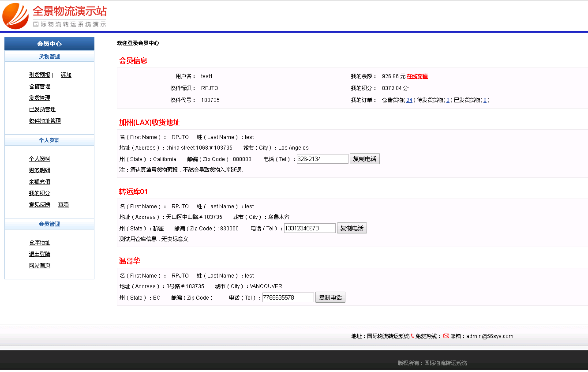Click 添加 next to 到货预报

point(65,75)
